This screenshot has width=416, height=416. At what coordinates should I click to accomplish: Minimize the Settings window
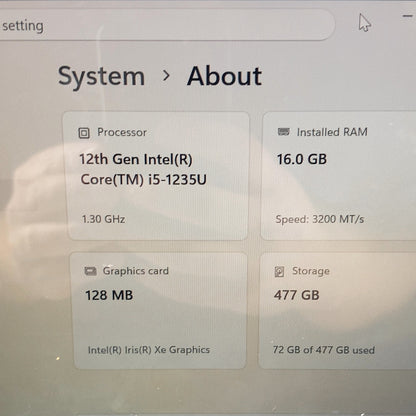(x=407, y=16)
